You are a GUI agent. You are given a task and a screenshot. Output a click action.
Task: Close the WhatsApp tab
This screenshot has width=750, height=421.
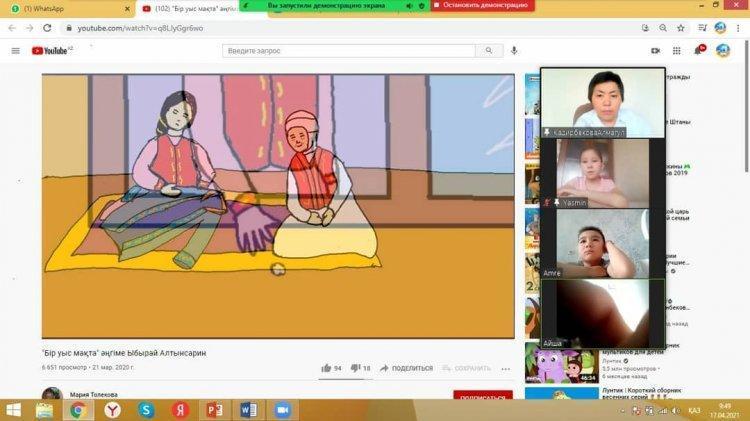tap(127, 9)
